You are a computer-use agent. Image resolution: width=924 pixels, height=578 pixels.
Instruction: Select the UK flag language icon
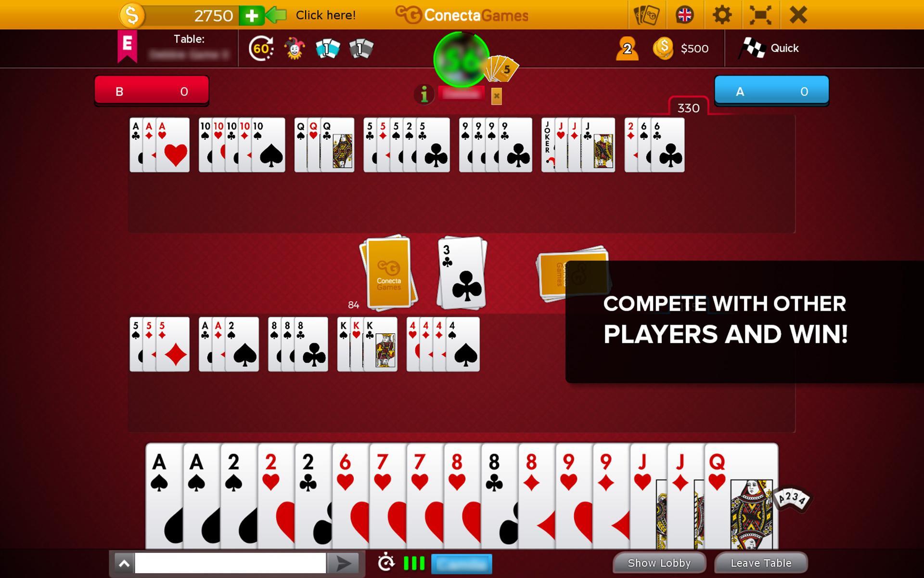click(684, 14)
